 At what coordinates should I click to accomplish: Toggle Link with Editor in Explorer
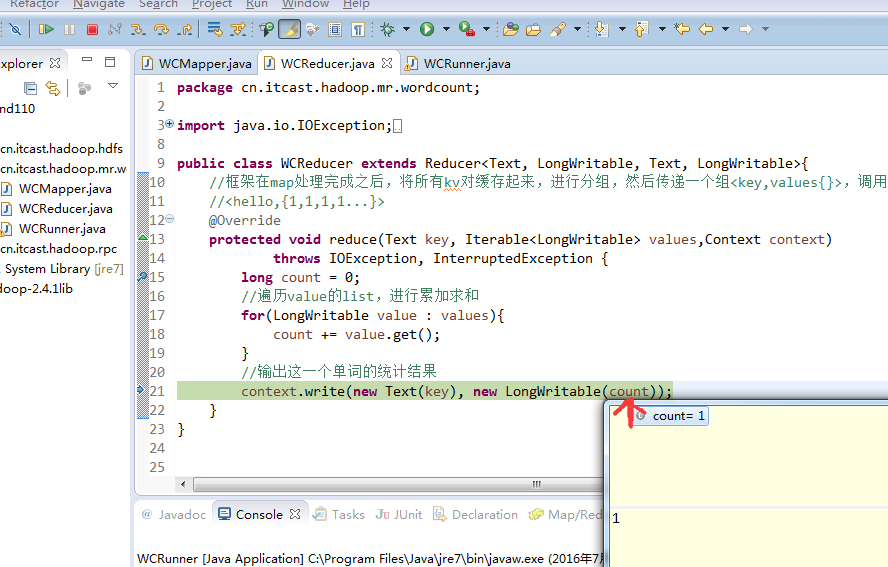tap(53, 88)
